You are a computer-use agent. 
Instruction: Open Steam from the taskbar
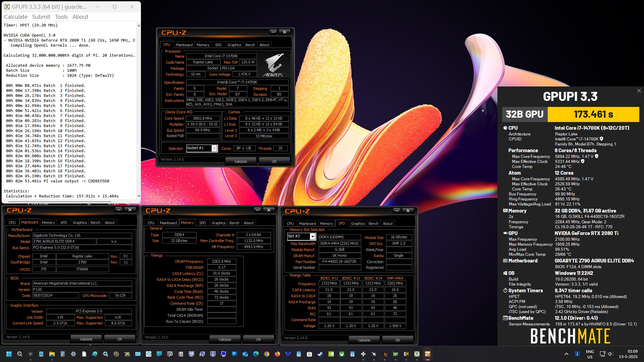[320, 354]
